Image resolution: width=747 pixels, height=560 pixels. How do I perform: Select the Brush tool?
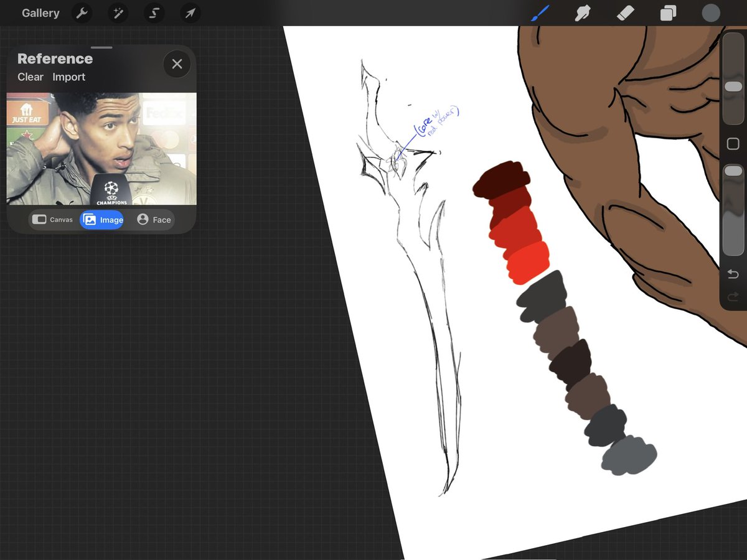[x=540, y=13]
